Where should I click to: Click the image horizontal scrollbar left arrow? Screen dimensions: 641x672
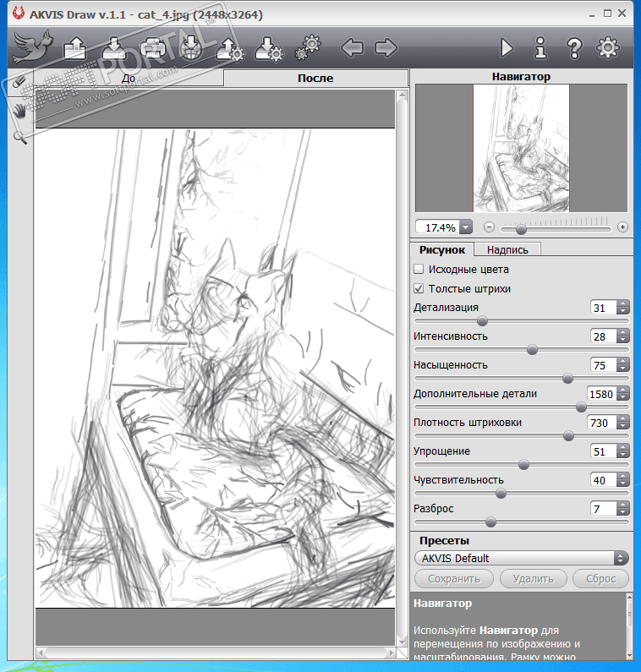coord(41,653)
